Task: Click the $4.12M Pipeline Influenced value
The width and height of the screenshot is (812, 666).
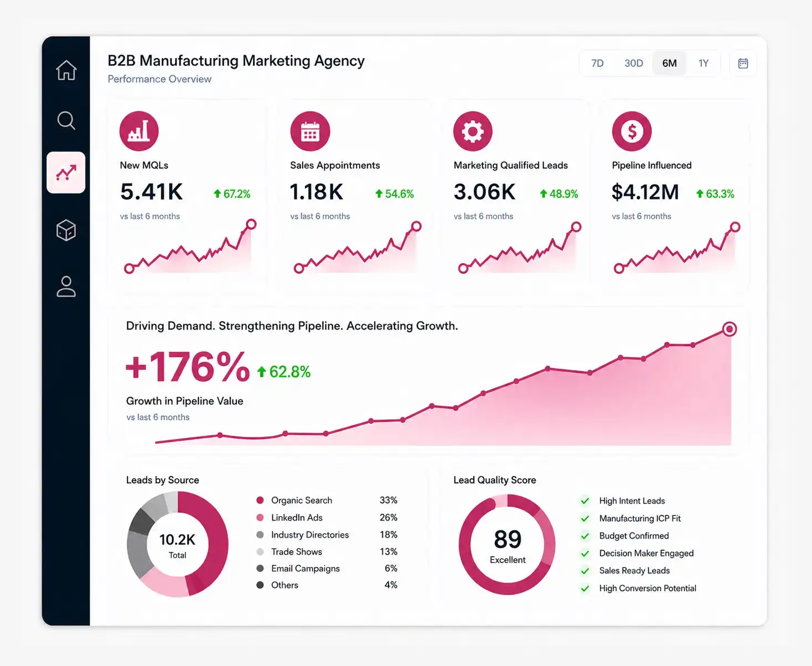Action: 645,192
